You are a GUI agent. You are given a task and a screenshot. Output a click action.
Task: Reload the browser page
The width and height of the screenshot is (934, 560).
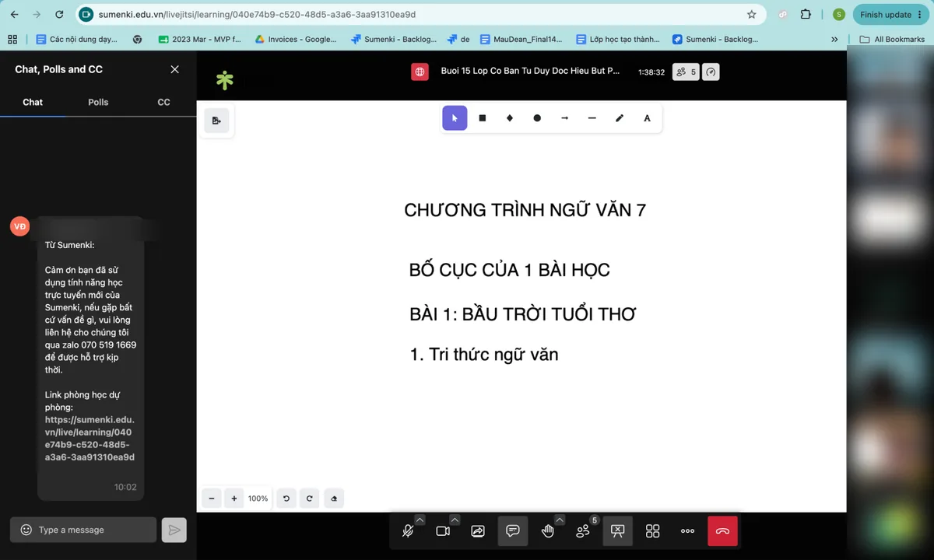tap(60, 14)
